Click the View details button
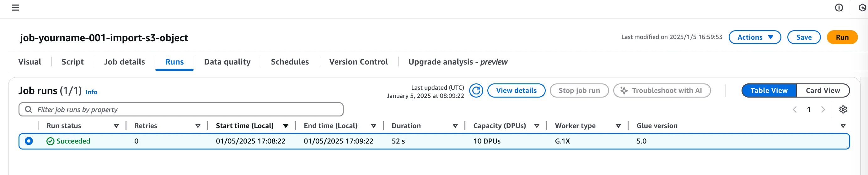868x175 pixels. point(516,91)
